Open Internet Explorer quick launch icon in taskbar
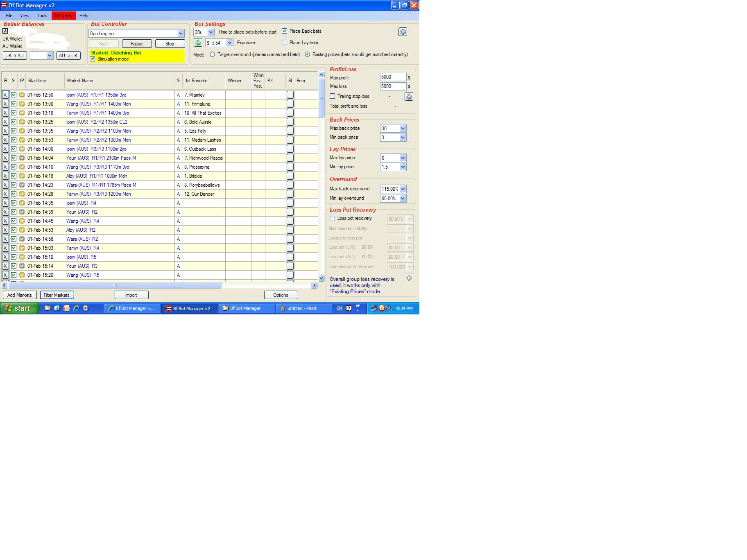 (x=76, y=308)
